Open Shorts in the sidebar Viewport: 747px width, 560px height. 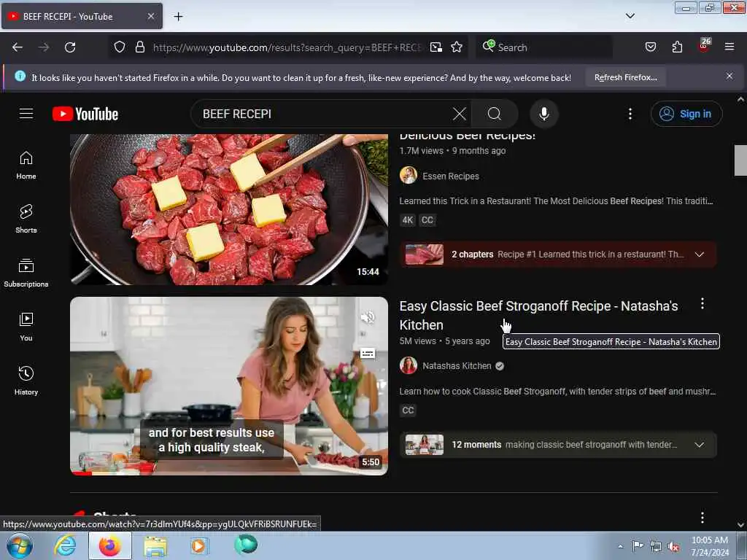pyautogui.click(x=26, y=219)
